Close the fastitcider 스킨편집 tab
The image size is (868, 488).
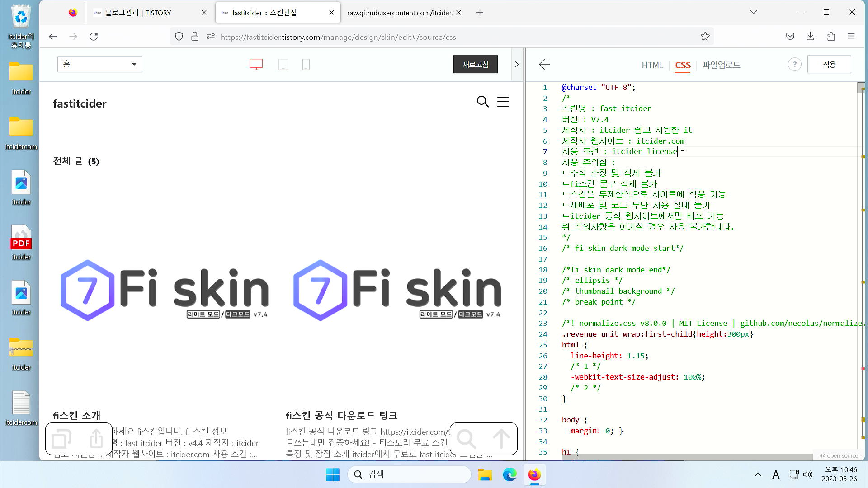(331, 13)
